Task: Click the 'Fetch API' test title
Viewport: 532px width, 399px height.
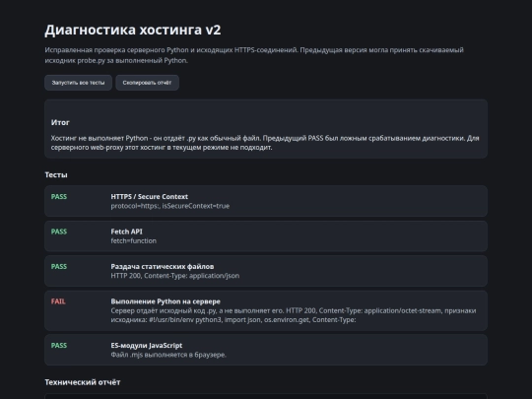Action: (x=126, y=232)
